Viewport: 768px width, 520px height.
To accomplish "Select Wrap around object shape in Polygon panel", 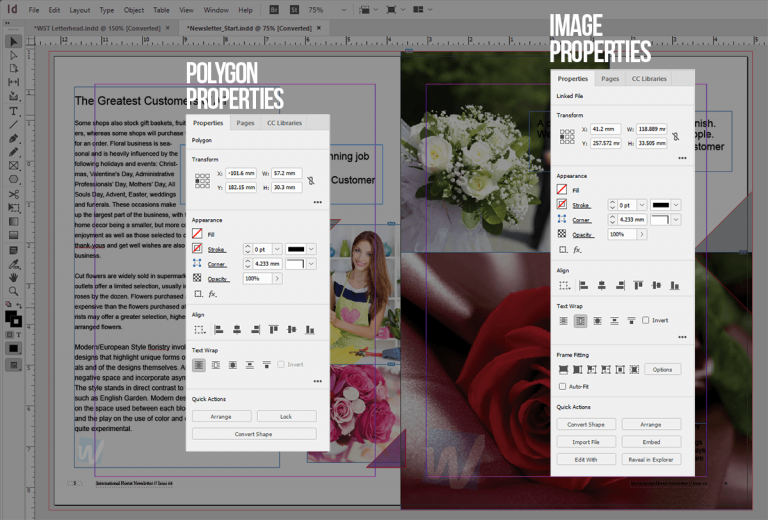I will [233, 365].
